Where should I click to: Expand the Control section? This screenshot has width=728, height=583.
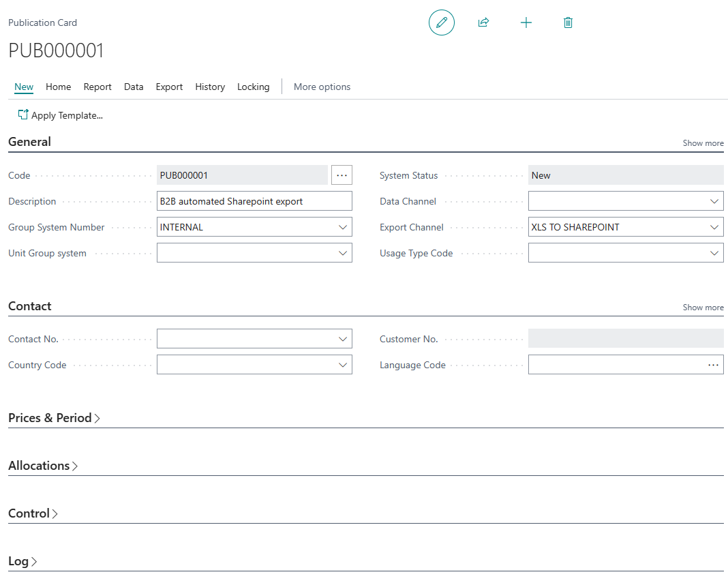click(33, 513)
